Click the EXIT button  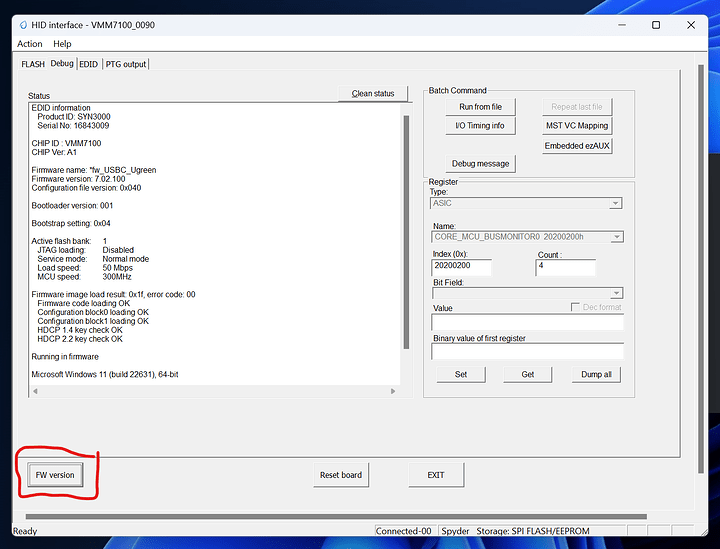(x=436, y=475)
